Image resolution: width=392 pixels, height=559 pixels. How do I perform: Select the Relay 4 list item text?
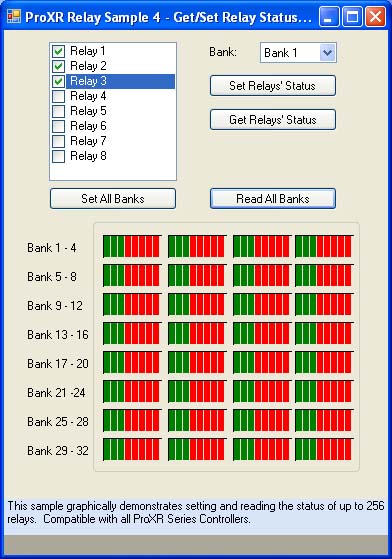[88, 96]
